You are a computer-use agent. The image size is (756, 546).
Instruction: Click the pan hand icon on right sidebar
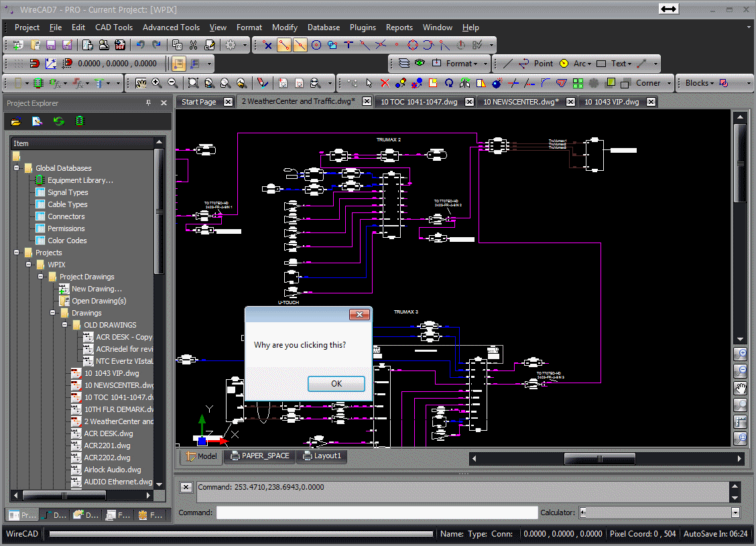pyautogui.click(x=741, y=388)
